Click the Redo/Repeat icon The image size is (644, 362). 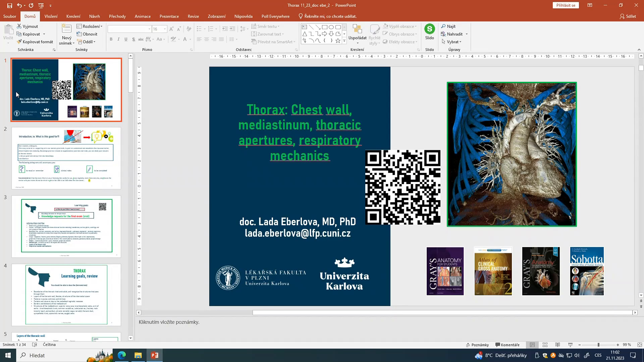(x=31, y=5)
